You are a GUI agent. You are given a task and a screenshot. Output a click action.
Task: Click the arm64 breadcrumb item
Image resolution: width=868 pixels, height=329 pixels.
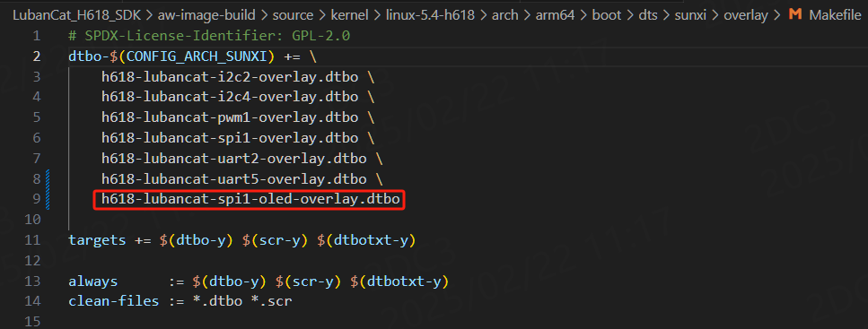(x=554, y=15)
